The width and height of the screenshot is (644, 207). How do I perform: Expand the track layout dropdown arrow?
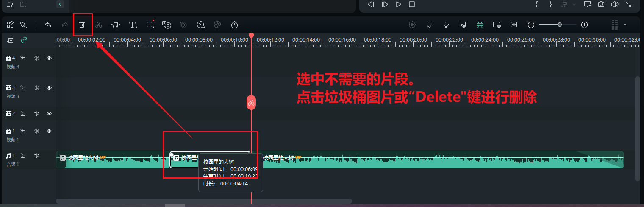[625, 25]
